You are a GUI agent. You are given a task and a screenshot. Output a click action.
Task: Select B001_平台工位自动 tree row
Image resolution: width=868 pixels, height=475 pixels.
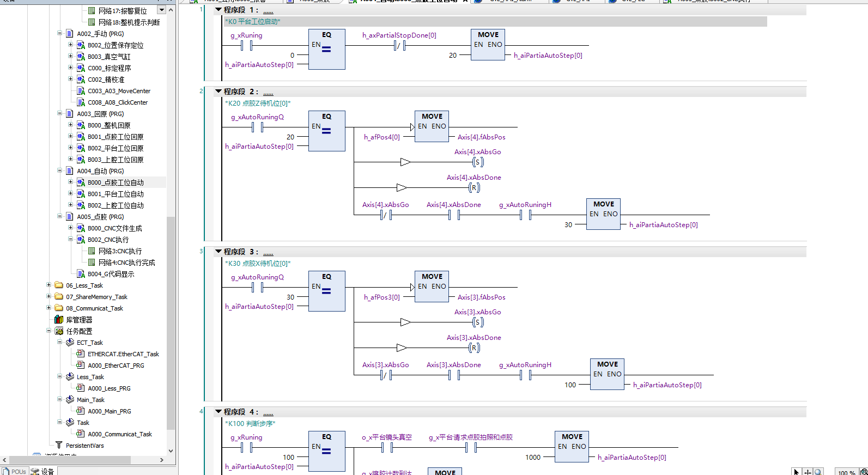tap(116, 194)
